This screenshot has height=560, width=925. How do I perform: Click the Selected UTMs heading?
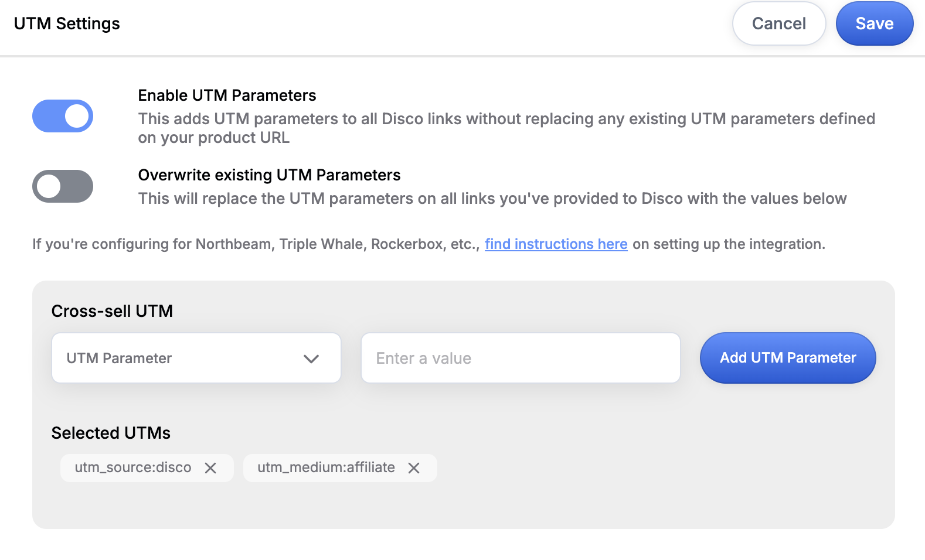pos(111,433)
